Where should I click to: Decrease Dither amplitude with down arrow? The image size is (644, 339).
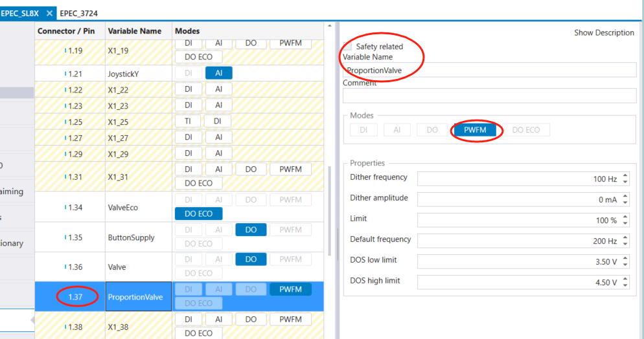625,202
